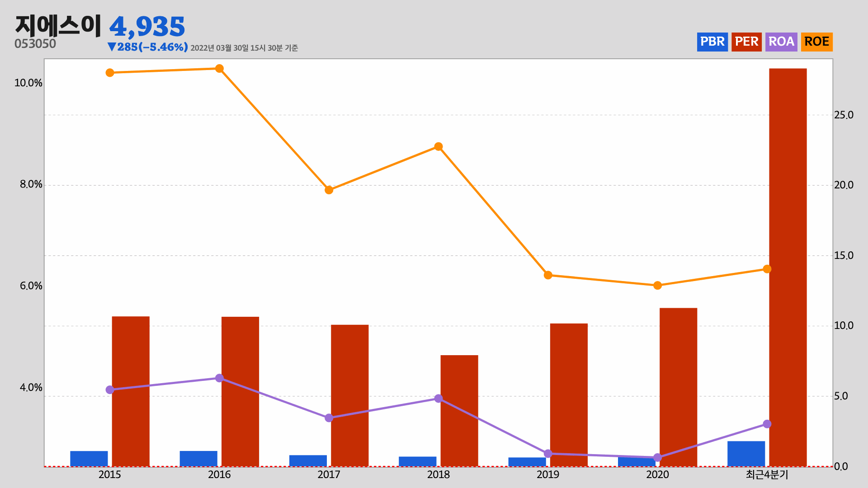Click the blue PBR bar for 2015

89,459
